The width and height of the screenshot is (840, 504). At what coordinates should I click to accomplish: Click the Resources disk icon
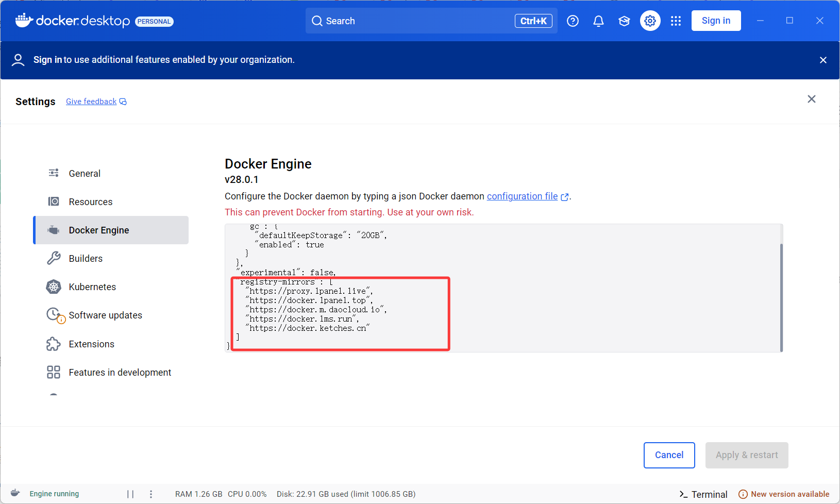tap(54, 201)
